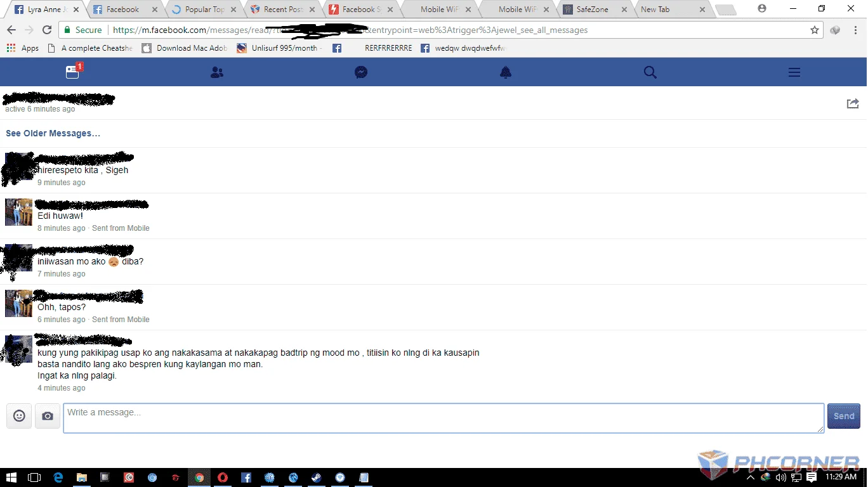Click the Chrome user profile icon
The image size is (868, 487).
[x=762, y=9]
